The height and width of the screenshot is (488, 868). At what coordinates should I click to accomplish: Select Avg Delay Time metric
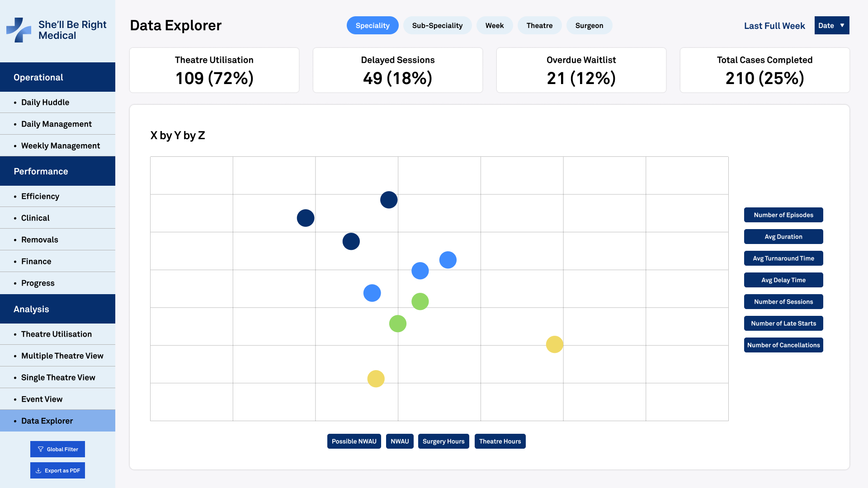pos(783,280)
